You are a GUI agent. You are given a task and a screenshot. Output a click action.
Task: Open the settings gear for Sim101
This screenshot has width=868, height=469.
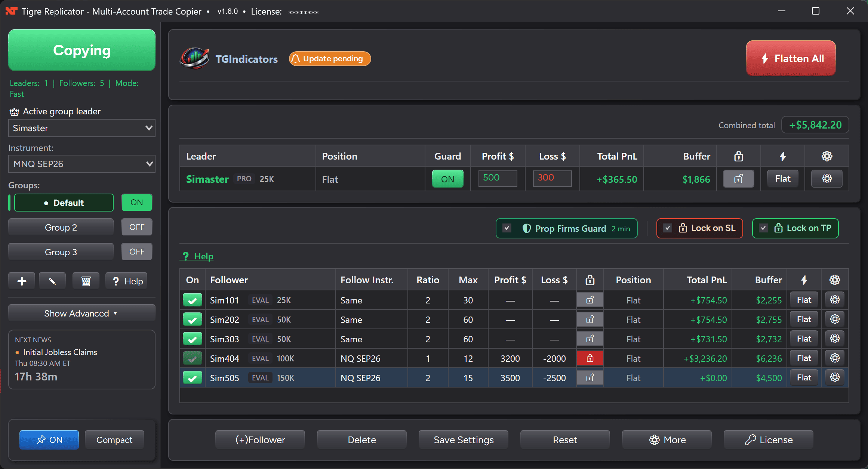pyautogui.click(x=835, y=300)
